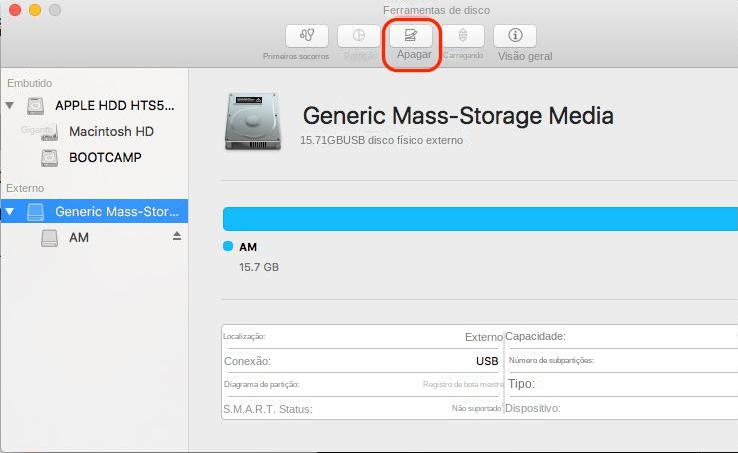
Task: Click the Generic Mass-Storage Media title
Action: (458, 116)
